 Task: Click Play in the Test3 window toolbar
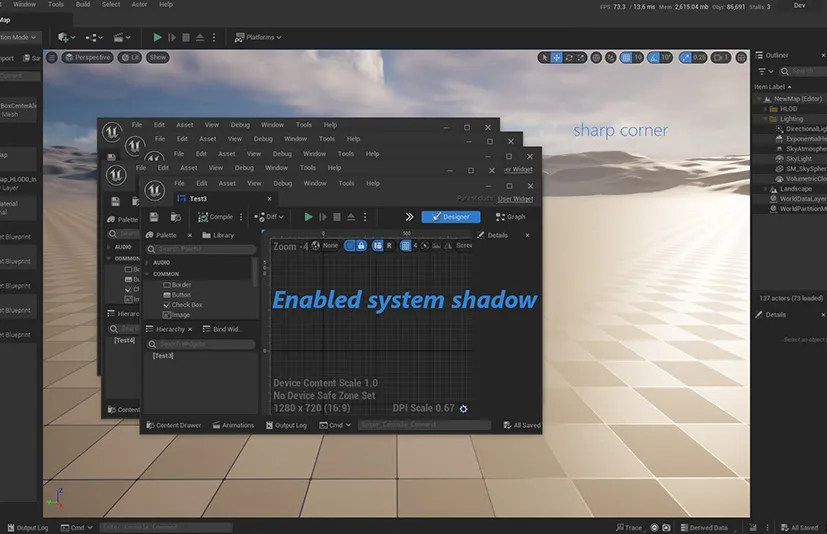(309, 217)
